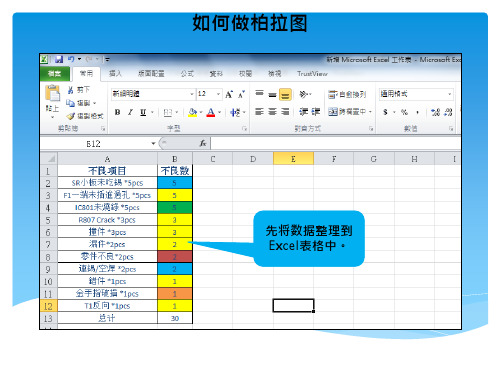Click Increase Decimal icon
The height and width of the screenshot is (375, 500).
coord(436,112)
